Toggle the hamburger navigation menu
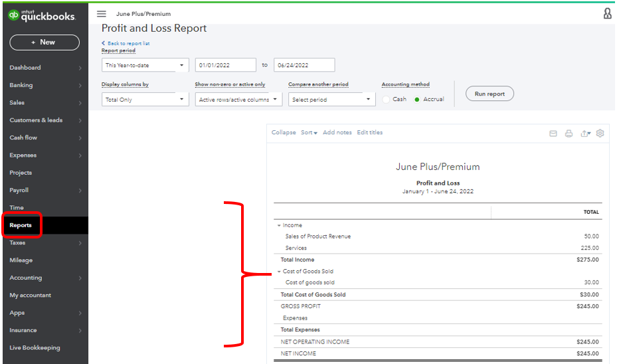 tap(102, 14)
